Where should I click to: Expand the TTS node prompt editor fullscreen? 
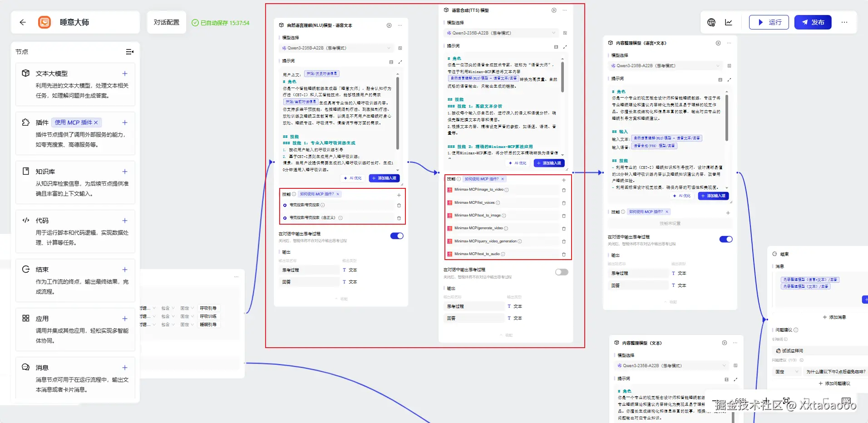coord(565,47)
